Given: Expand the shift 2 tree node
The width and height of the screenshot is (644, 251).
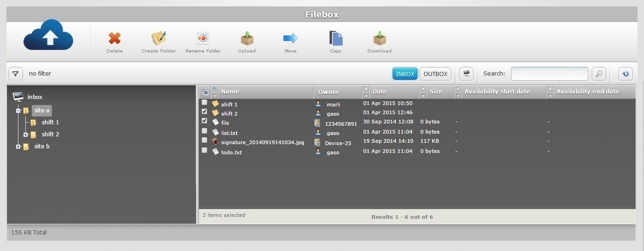Looking at the screenshot, I should 26,134.
